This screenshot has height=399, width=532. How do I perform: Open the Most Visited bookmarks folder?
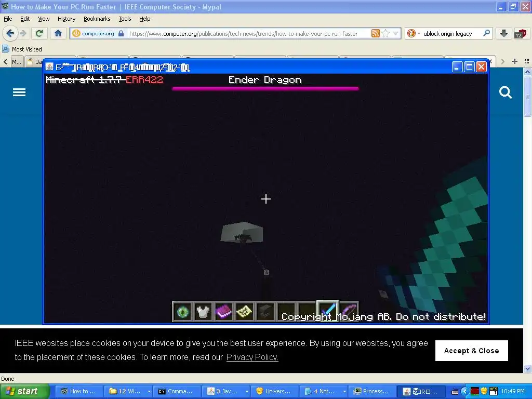coord(22,49)
